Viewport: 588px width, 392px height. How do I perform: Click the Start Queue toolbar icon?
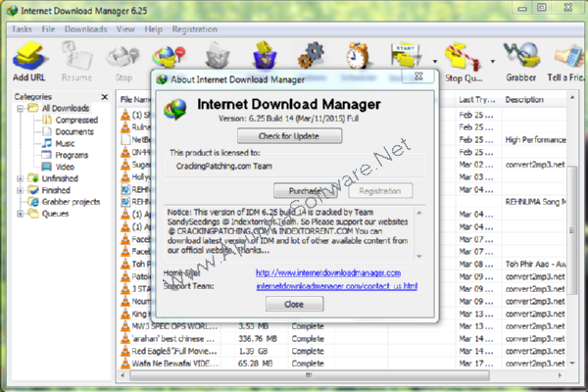click(x=406, y=56)
